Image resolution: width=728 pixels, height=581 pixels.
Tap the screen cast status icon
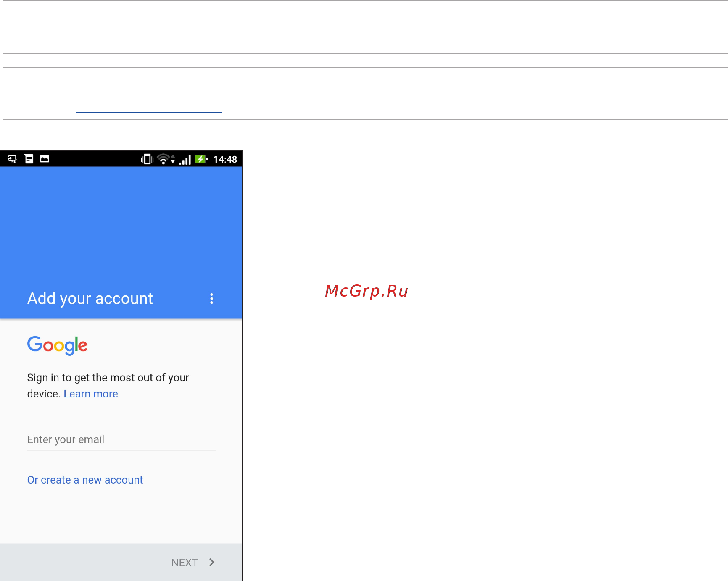[12, 159]
